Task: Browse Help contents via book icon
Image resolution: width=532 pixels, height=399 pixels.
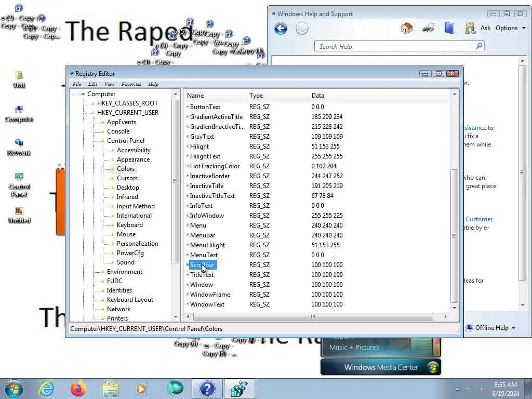Action: click(x=449, y=28)
